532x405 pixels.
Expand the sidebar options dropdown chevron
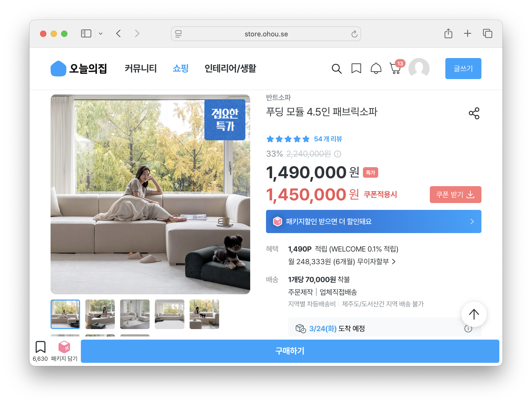point(101,33)
